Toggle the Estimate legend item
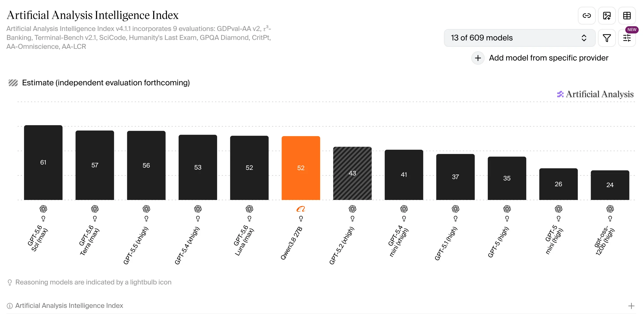The width and height of the screenshot is (644, 314). click(99, 83)
